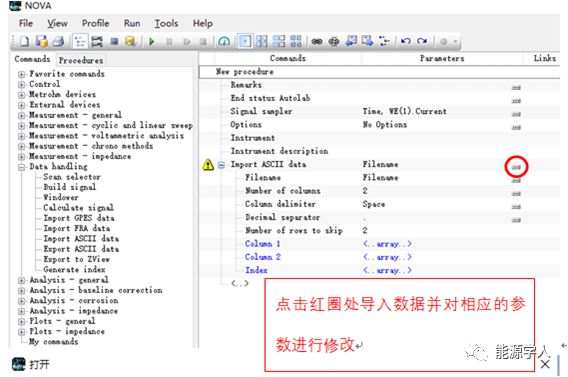Click ellipsis button on Remarks row
Image resolution: width=568 pixels, height=377 pixels.
(516, 87)
